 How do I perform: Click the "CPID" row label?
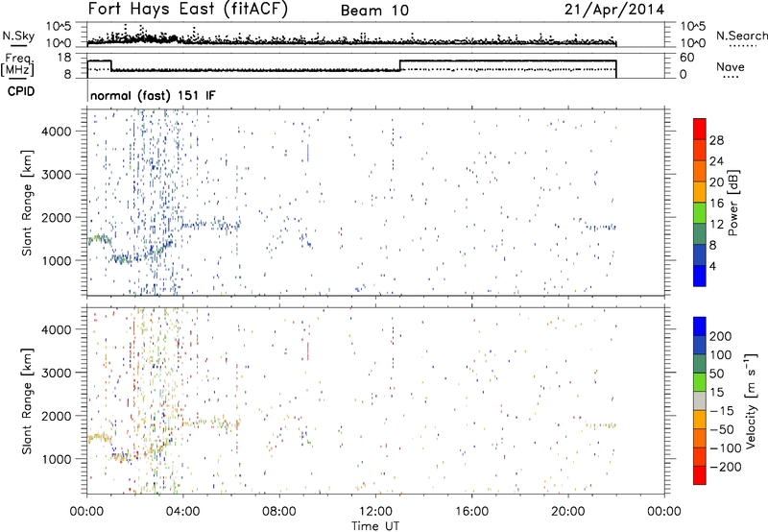click(21, 91)
